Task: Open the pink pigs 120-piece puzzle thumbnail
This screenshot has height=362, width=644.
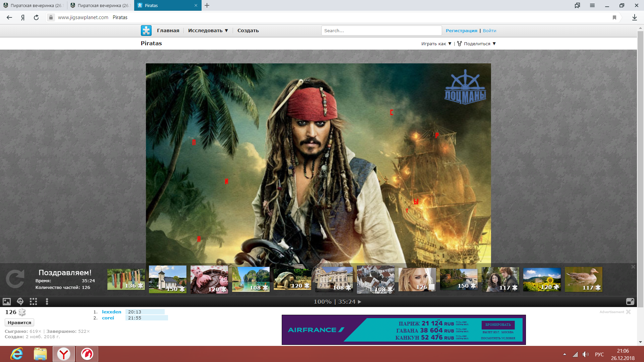Action: click(x=209, y=280)
